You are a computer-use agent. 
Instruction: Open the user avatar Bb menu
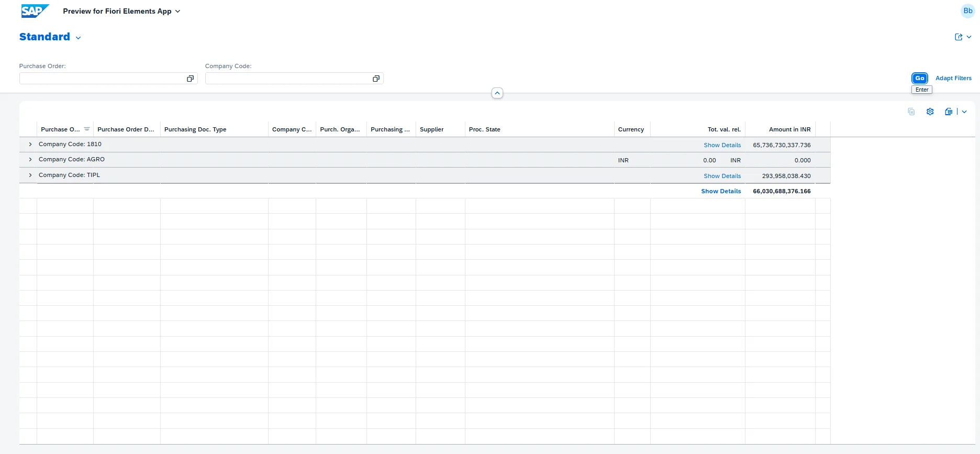coord(967,11)
